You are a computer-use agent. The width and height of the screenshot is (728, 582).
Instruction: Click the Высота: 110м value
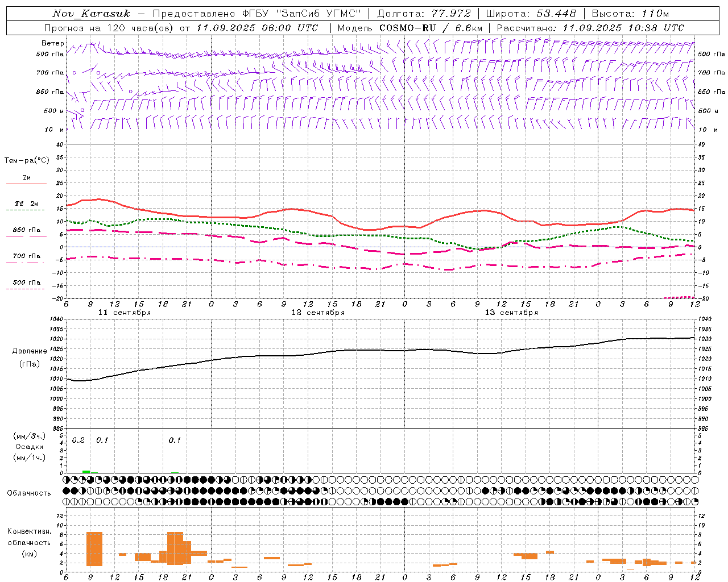pos(631,14)
